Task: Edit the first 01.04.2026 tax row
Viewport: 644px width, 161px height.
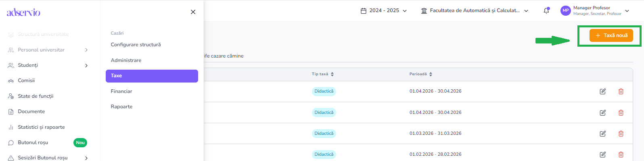Action: click(x=602, y=91)
